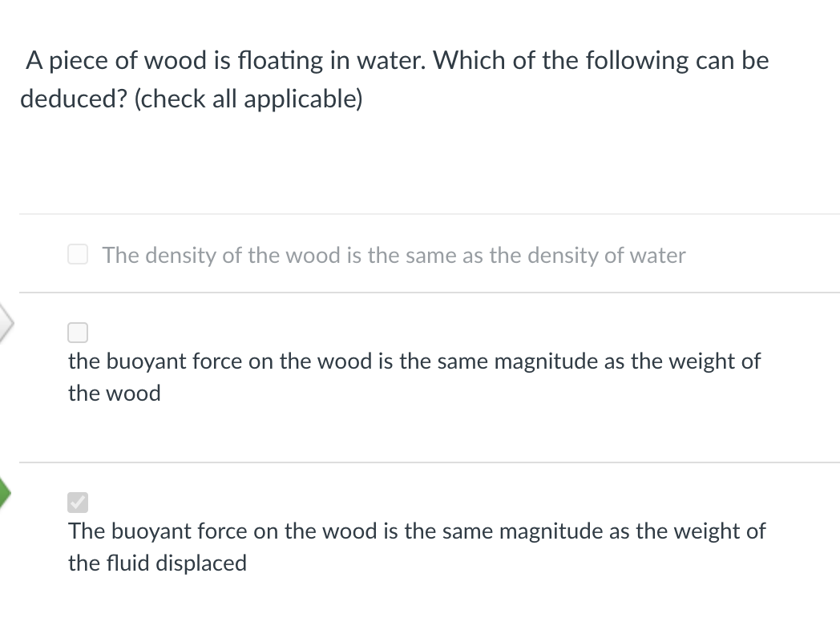Viewport: 840px width, 638px height.
Task: Click the empty checkbox beside grayed answer
Action: [78, 254]
